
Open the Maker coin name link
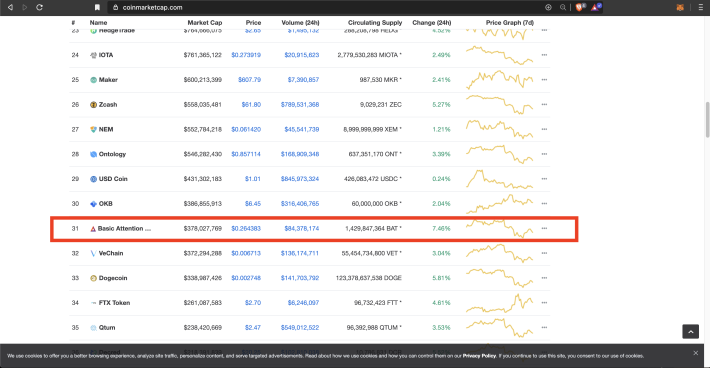click(108, 80)
